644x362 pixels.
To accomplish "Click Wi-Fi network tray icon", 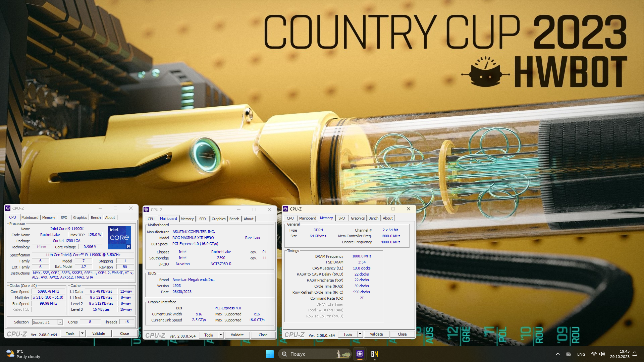I will (594, 354).
